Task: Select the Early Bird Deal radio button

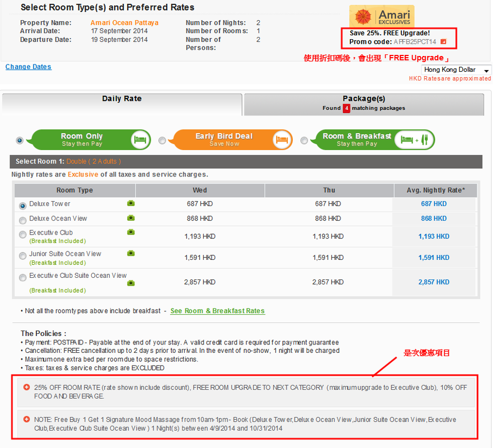Action: [x=162, y=141]
